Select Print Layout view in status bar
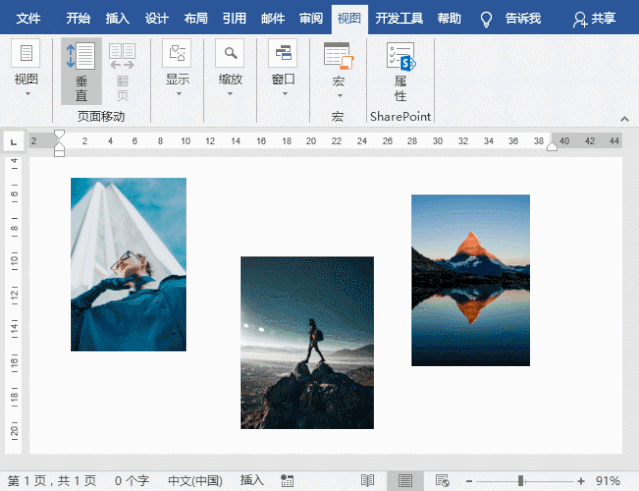Screen dimensions: 639x491 [x=405, y=481]
